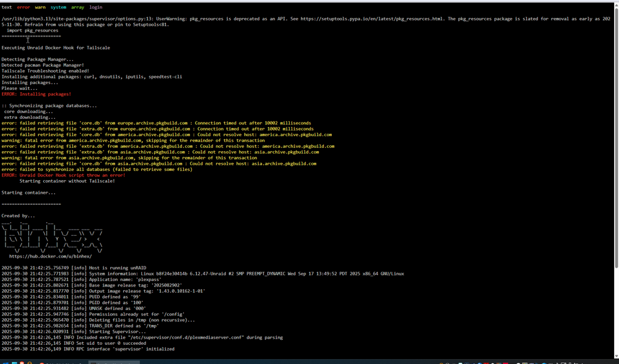Screen dimensions: 619x364
Task: Click the red 'error' legend label
Action: (x=24, y=7)
